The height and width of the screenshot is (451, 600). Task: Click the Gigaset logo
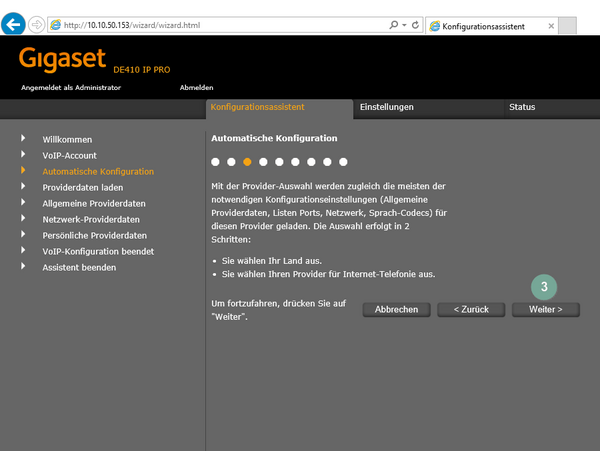coord(62,61)
